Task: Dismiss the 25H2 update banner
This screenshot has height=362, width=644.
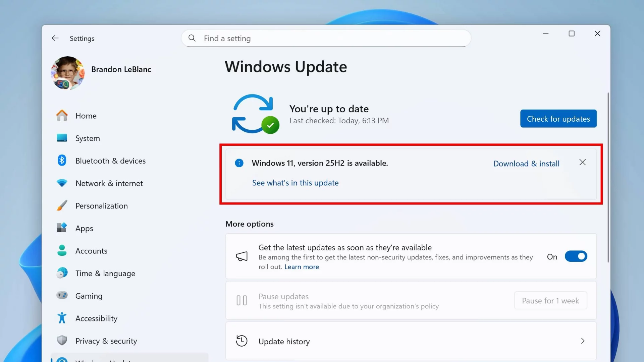Action: [582, 162]
